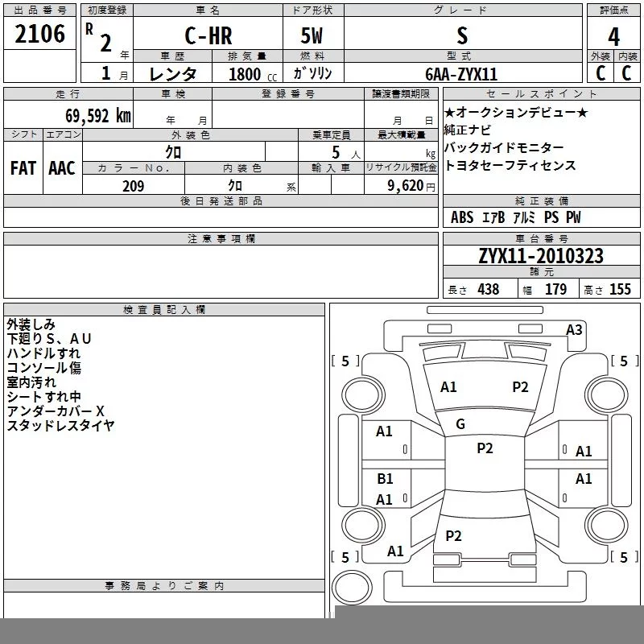The image size is (644, 644).
Task: Select the height value 155
Action: pos(620,289)
